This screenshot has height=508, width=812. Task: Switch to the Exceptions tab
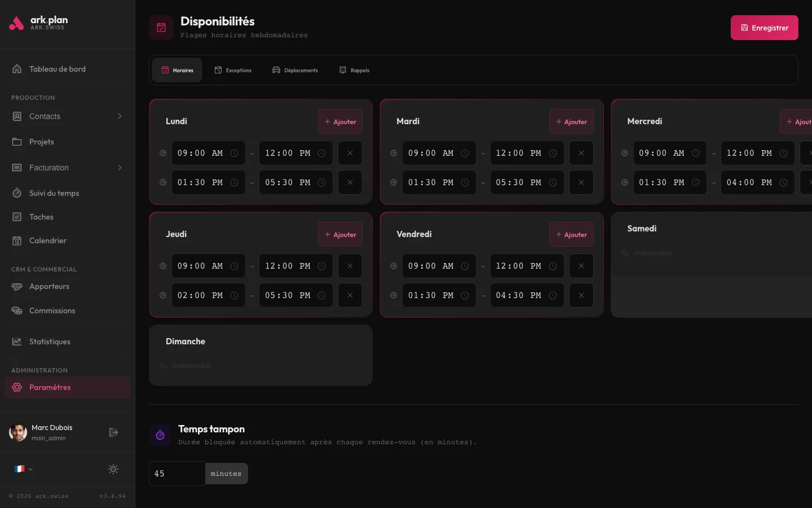[x=233, y=70]
